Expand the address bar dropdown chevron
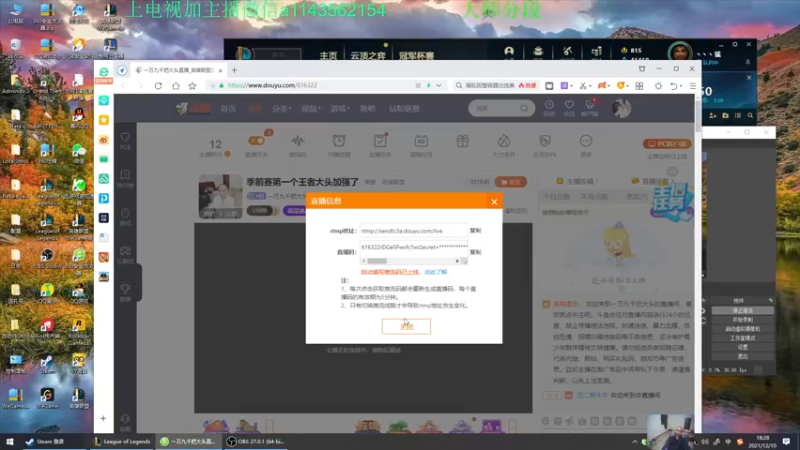Screen dimensions: 800x450 click(438, 86)
